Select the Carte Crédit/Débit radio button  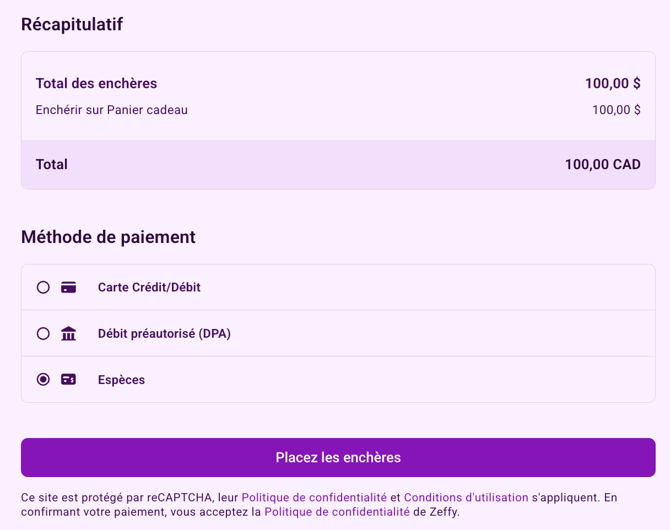(x=43, y=287)
